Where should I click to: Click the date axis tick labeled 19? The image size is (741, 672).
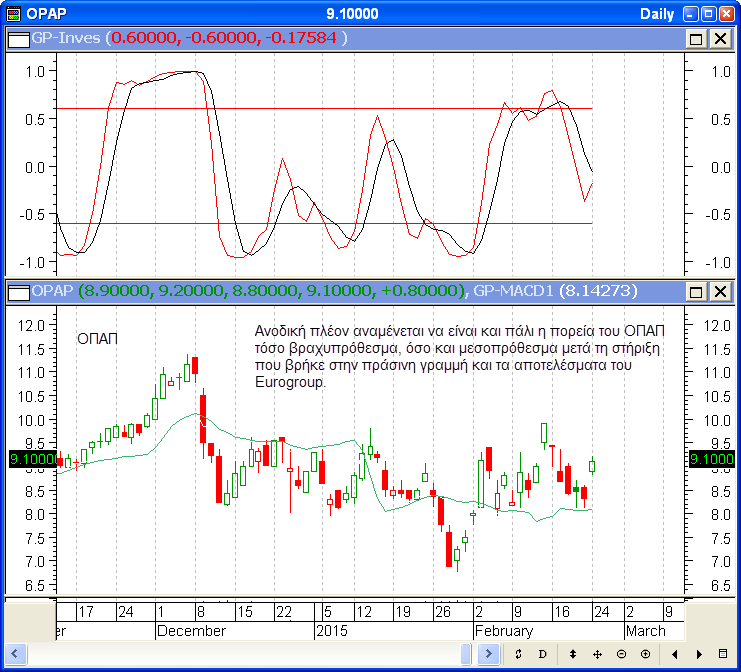click(403, 612)
